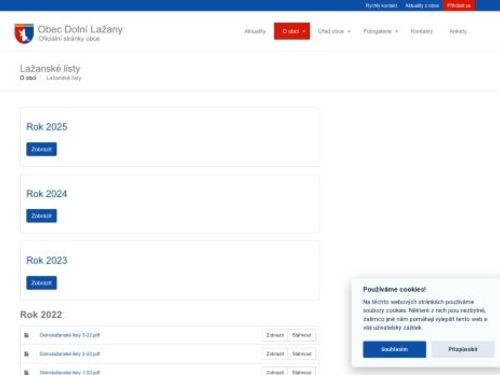Open the Úřad obce dropdown
The width and height of the screenshot is (500, 375).
coord(334,31)
